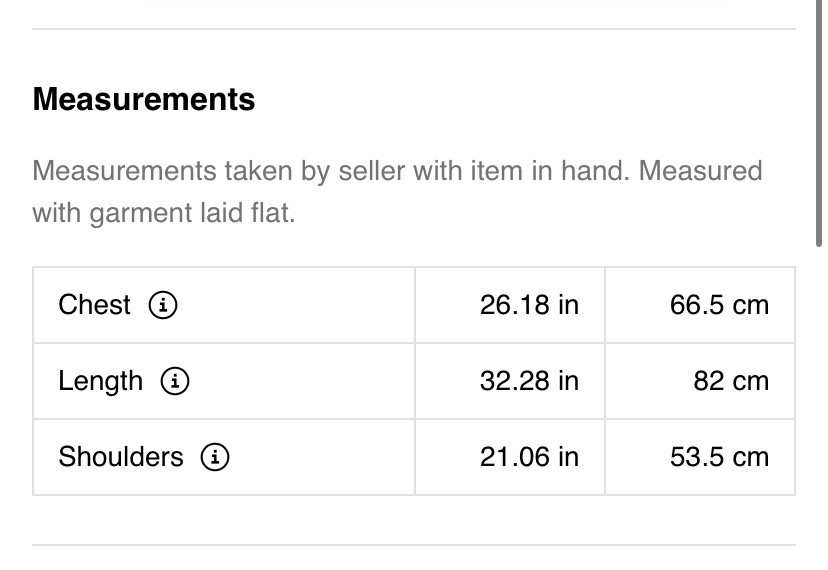This screenshot has height=570, width=828.
Task: Click the 82 cm length value
Action: (x=731, y=381)
